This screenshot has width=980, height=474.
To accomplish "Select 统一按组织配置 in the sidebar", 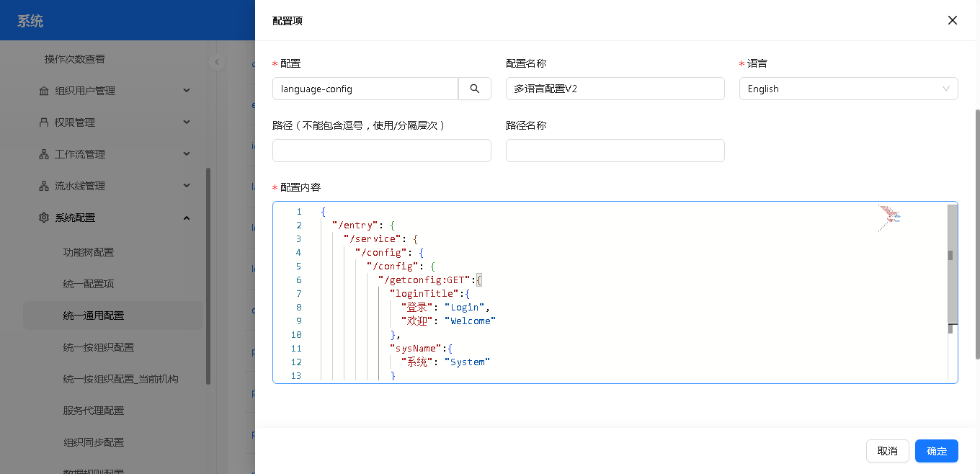I will tap(99, 347).
